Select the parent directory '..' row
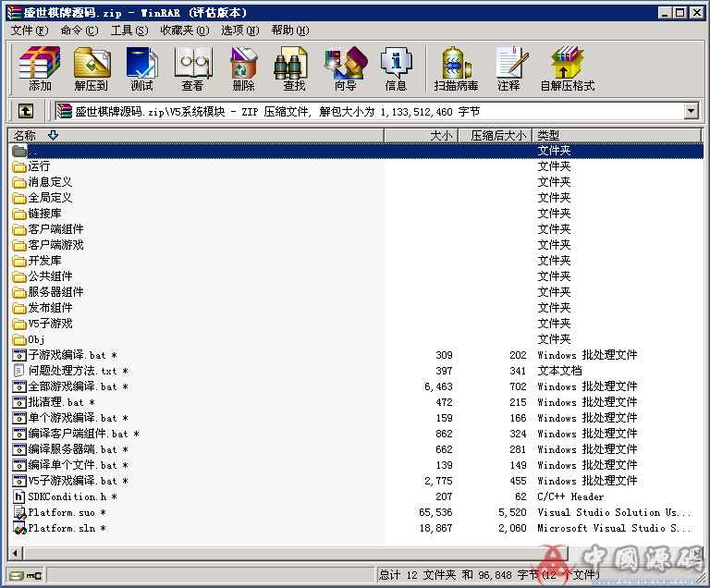Viewport: 710px width, 588px height. pyautogui.click(x=356, y=151)
